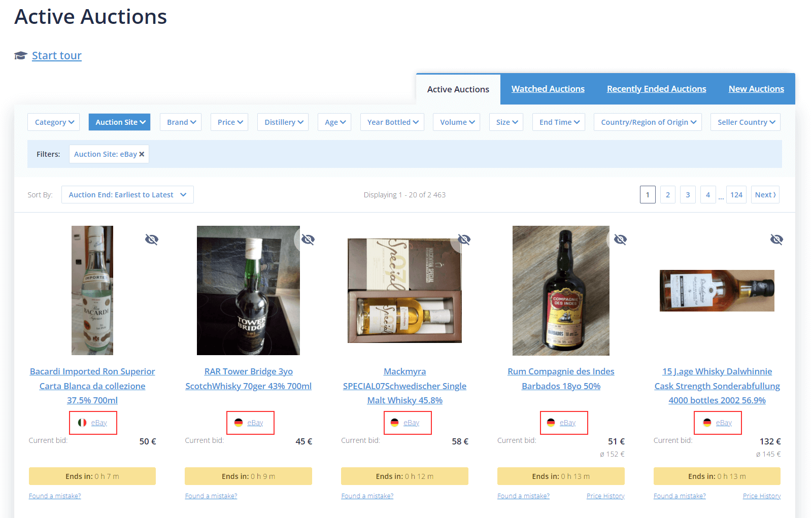Remove the Auction Site eBay filter
Screen dimensions: 812x518
click(142, 154)
